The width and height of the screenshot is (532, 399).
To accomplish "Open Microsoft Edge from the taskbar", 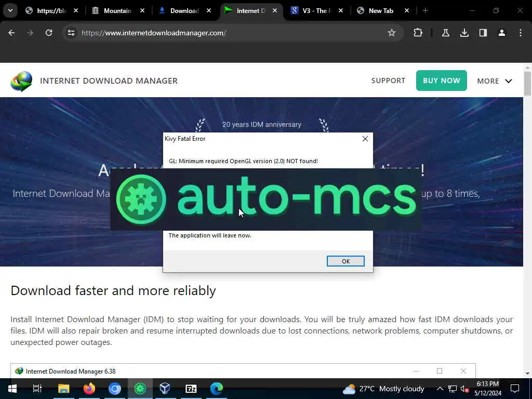I will (x=217, y=389).
